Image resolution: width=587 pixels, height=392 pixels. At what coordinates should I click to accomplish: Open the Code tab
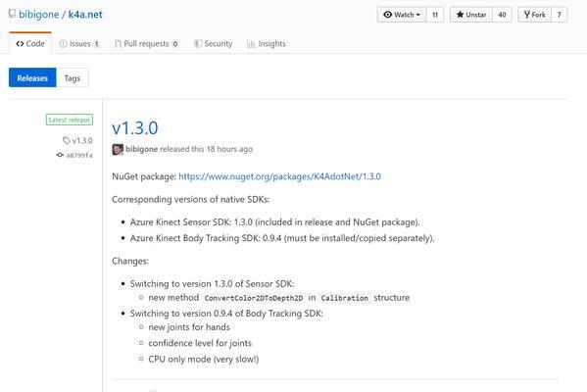pos(30,43)
